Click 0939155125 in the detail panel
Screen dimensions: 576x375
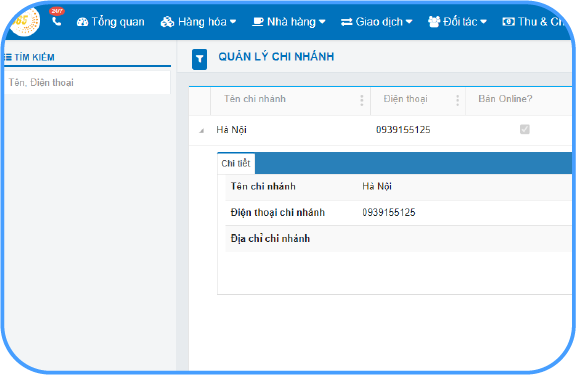click(x=389, y=212)
